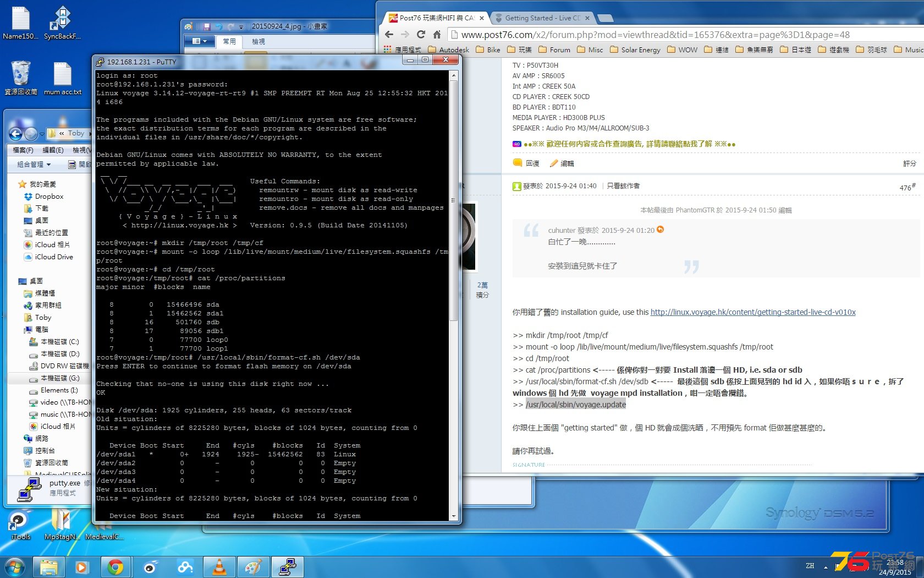
Task: Click the Chrome forward arrow
Action: (x=405, y=35)
